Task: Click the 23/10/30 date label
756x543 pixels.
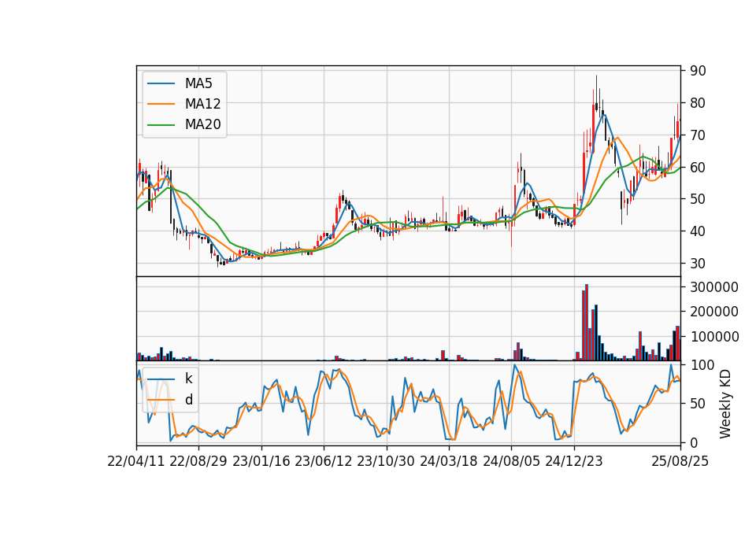Action: 386,461
